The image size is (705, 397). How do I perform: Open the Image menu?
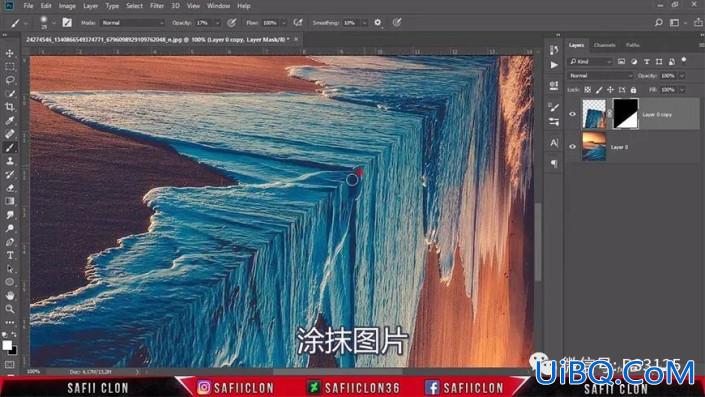[67, 6]
